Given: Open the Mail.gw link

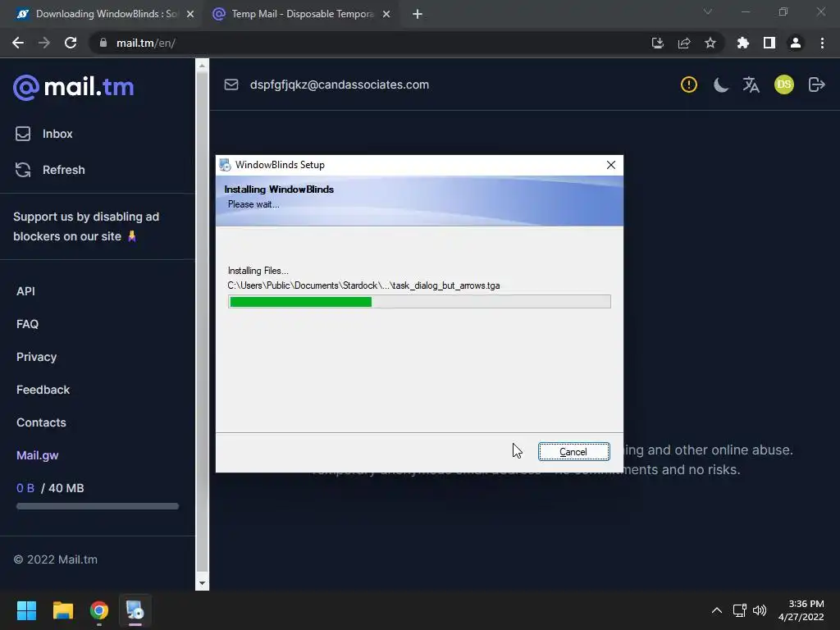Looking at the screenshot, I should pyautogui.click(x=38, y=455).
